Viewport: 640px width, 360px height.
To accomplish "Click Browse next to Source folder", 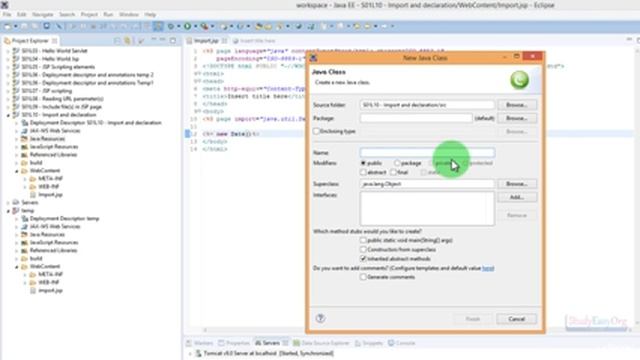I will coord(517,105).
